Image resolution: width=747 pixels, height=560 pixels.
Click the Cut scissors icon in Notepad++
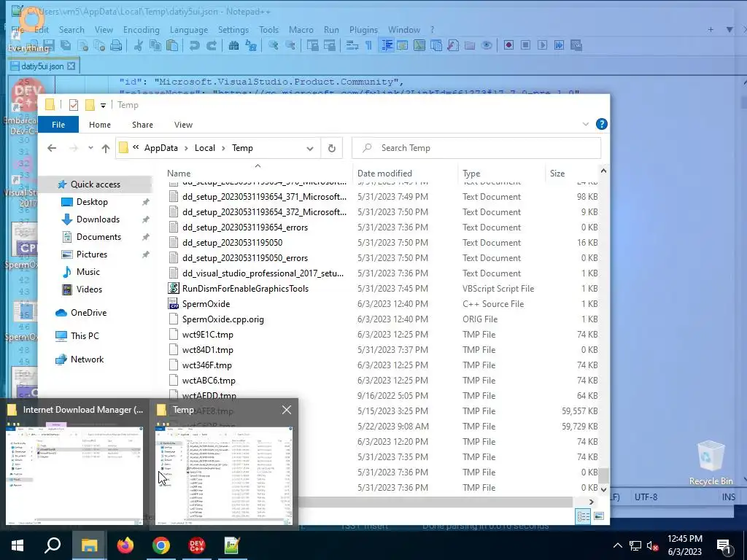(138, 46)
